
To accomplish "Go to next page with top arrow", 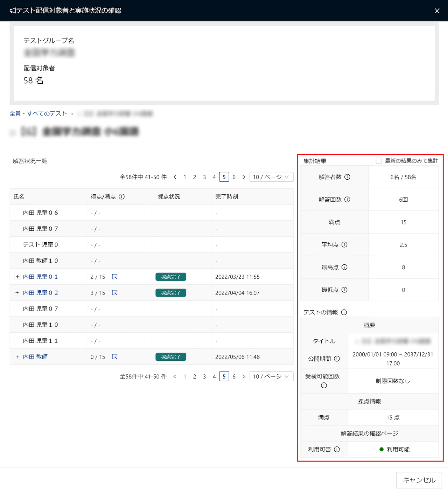I will (244, 177).
